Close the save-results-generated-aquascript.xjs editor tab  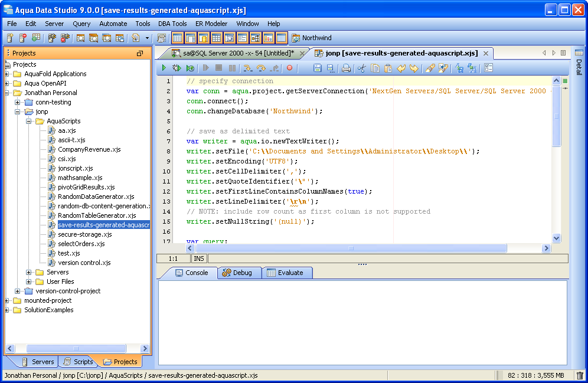click(x=486, y=53)
